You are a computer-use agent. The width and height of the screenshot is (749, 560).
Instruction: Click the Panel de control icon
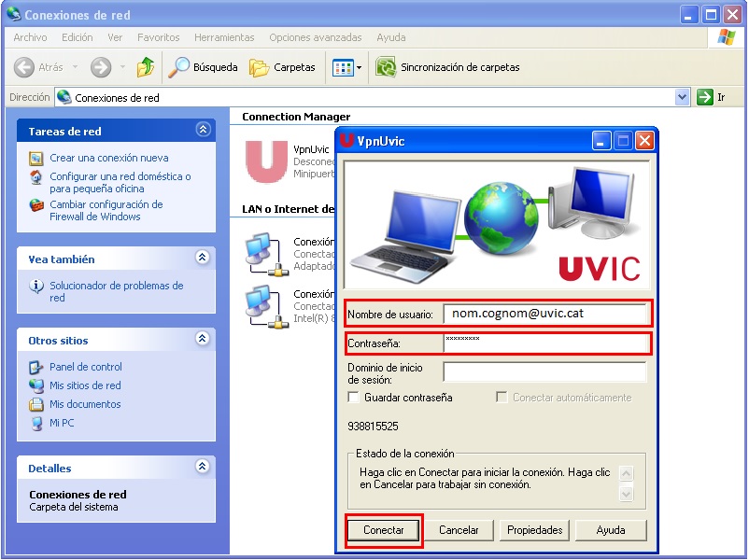coord(36,367)
